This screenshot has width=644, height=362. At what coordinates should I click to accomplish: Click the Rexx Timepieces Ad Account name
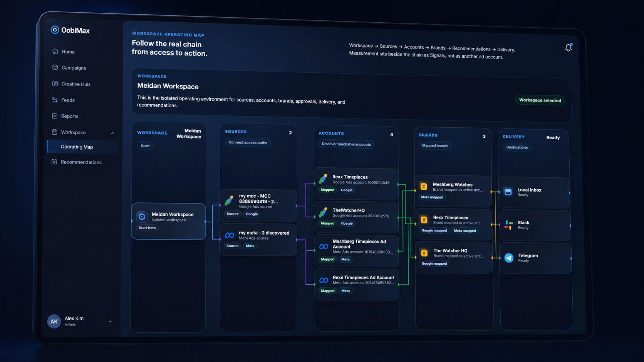(x=363, y=277)
